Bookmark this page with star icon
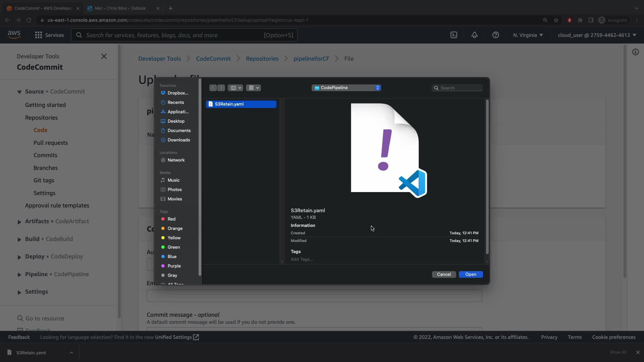This screenshot has height=362, width=644. [x=556, y=20]
